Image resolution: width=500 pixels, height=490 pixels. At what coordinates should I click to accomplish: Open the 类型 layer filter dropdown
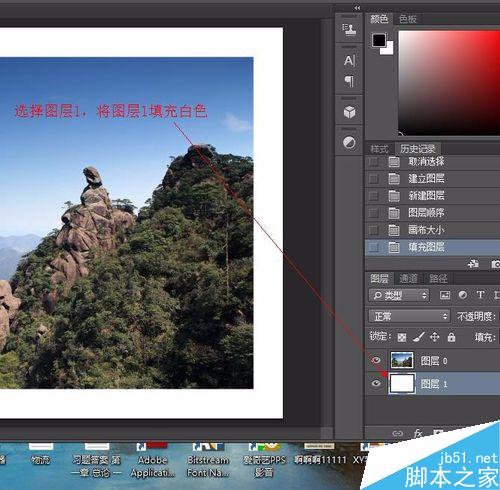click(399, 295)
